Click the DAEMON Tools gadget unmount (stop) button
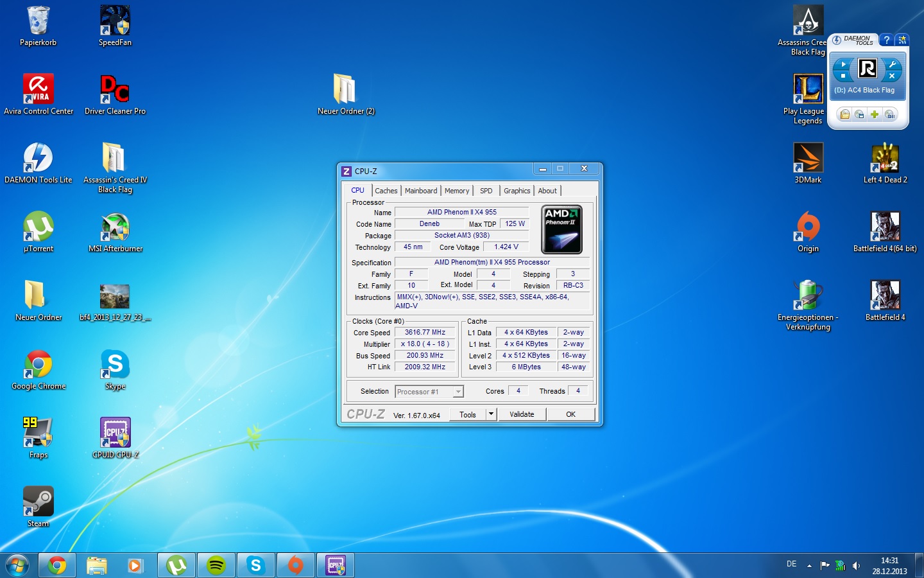 [x=843, y=76]
